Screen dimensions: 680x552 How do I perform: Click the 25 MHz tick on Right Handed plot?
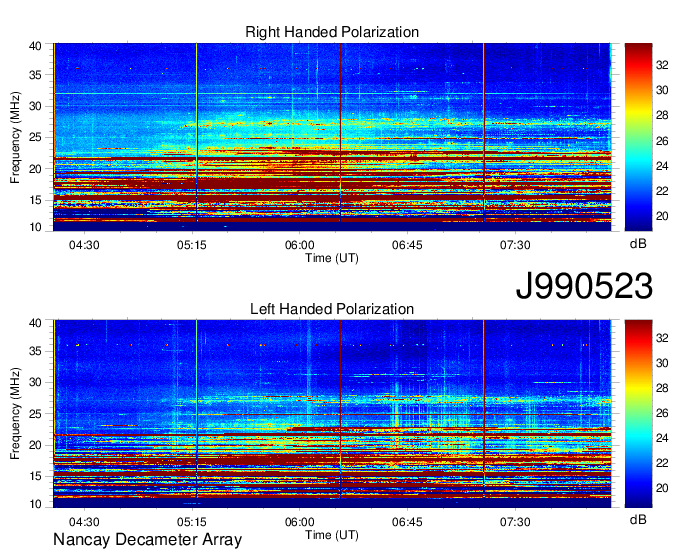36,137
